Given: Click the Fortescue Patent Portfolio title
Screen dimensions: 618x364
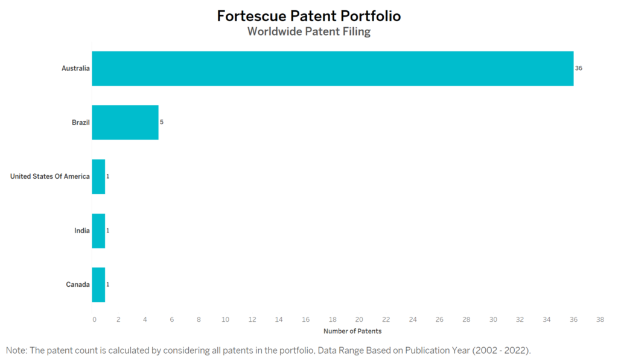Looking at the screenshot, I should point(308,16).
